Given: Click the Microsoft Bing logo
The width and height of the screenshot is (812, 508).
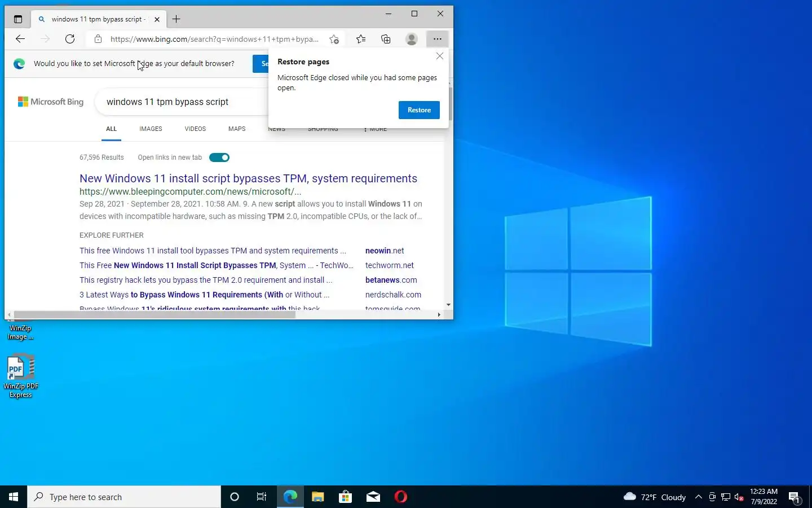Looking at the screenshot, I should coord(51,102).
